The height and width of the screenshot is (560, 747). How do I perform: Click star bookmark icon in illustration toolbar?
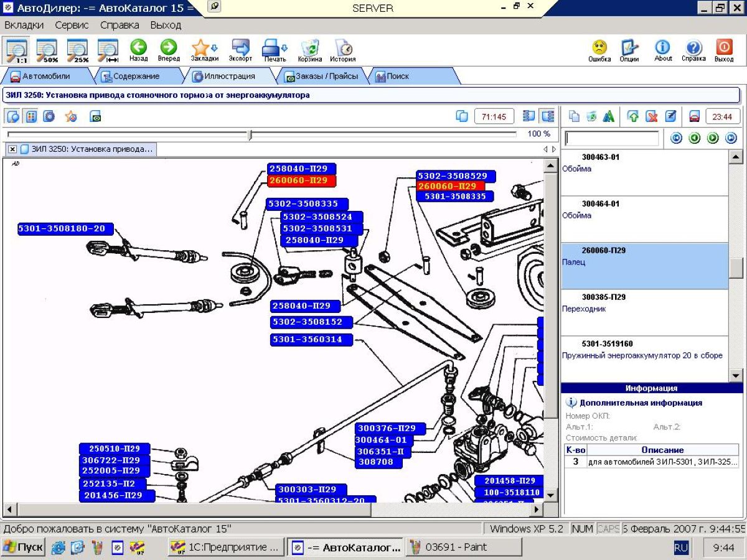pyautogui.click(x=71, y=116)
